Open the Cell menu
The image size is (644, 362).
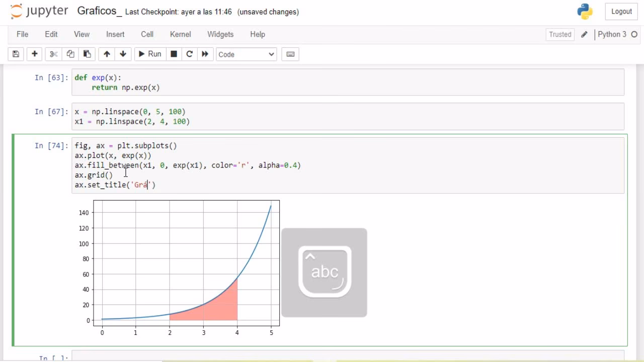click(x=147, y=34)
